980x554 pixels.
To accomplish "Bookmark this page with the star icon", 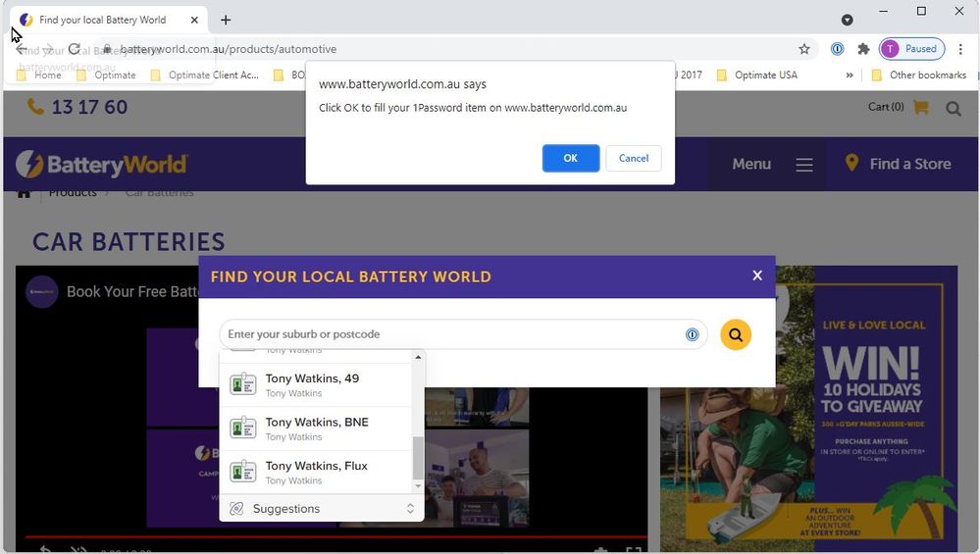I will (804, 49).
